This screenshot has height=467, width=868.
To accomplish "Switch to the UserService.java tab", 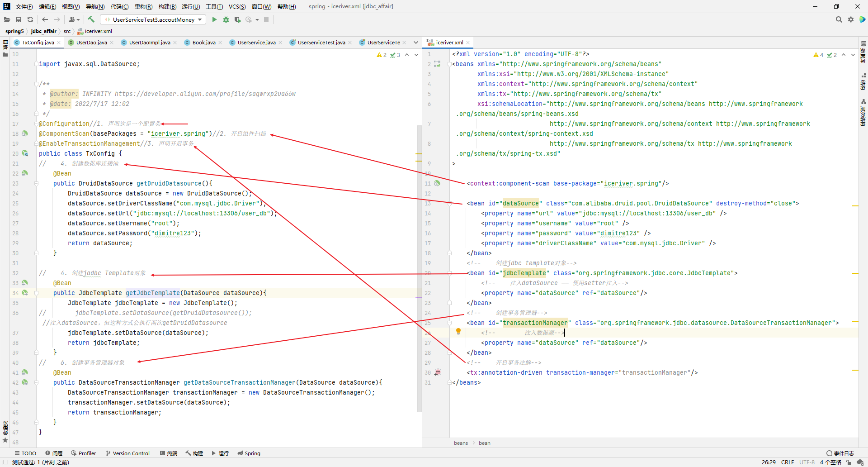I will (256, 43).
